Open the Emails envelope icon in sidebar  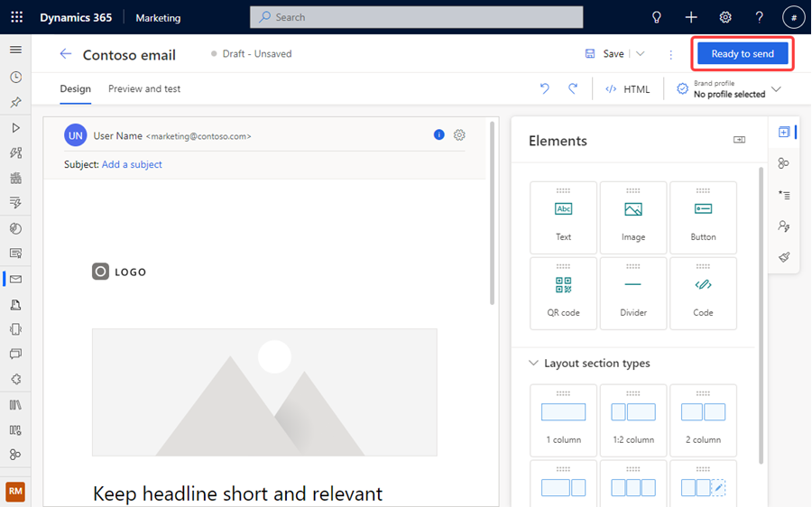15,279
